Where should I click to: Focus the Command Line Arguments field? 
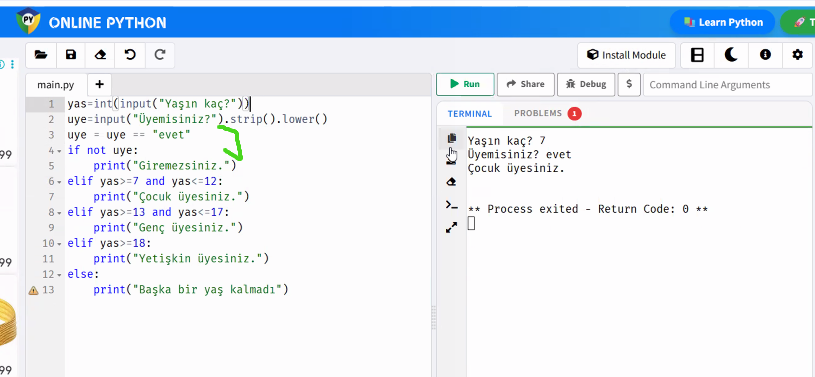point(728,85)
